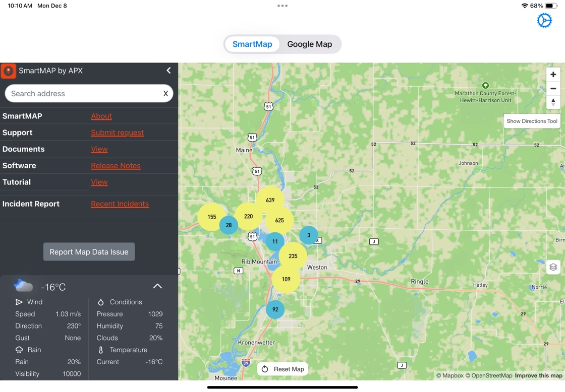The image size is (565, 392).
Task: Open cluster marker 625
Action: pyautogui.click(x=279, y=220)
